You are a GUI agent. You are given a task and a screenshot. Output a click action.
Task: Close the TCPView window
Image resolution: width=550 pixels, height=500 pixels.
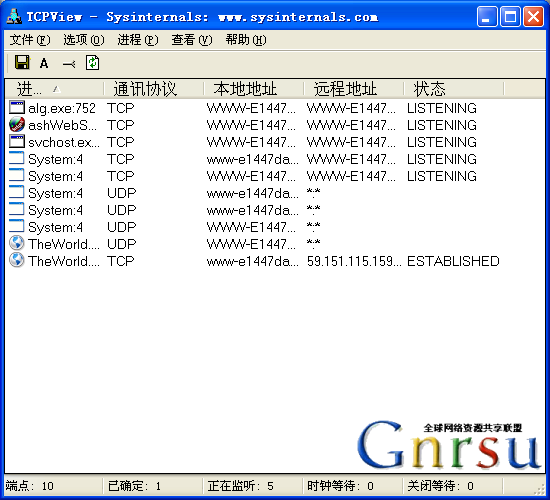[533, 16]
